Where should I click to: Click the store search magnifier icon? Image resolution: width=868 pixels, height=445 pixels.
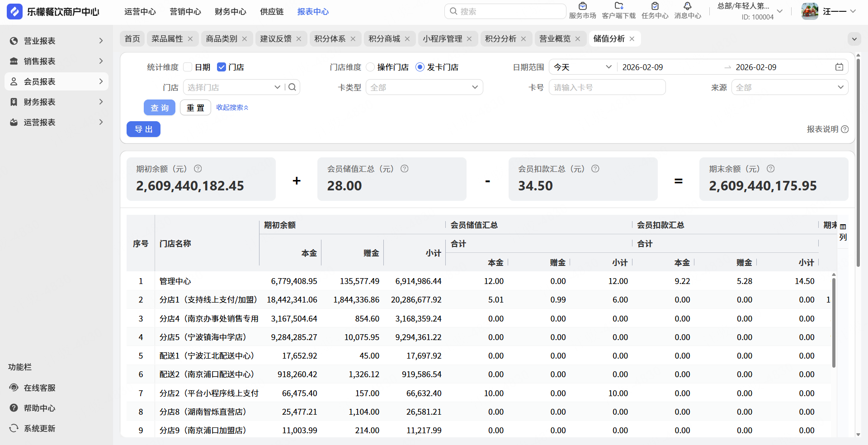[x=292, y=87]
